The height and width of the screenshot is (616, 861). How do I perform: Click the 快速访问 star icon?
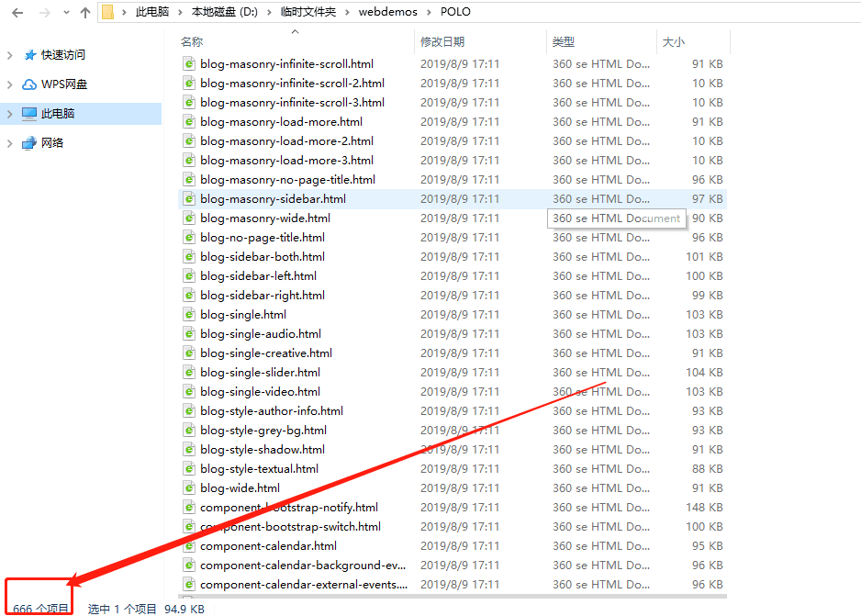pyautogui.click(x=29, y=55)
